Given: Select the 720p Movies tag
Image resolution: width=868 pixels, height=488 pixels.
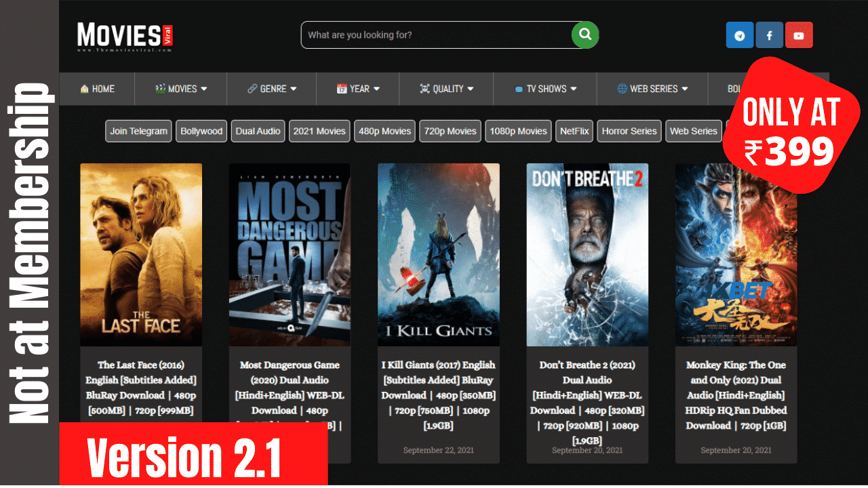Looking at the screenshot, I should coord(450,131).
